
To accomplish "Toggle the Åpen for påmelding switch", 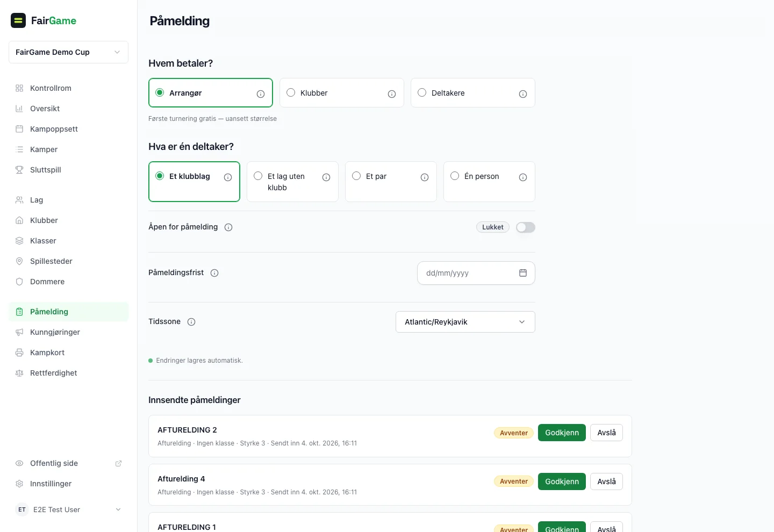I will pyautogui.click(x=526, y=227).
